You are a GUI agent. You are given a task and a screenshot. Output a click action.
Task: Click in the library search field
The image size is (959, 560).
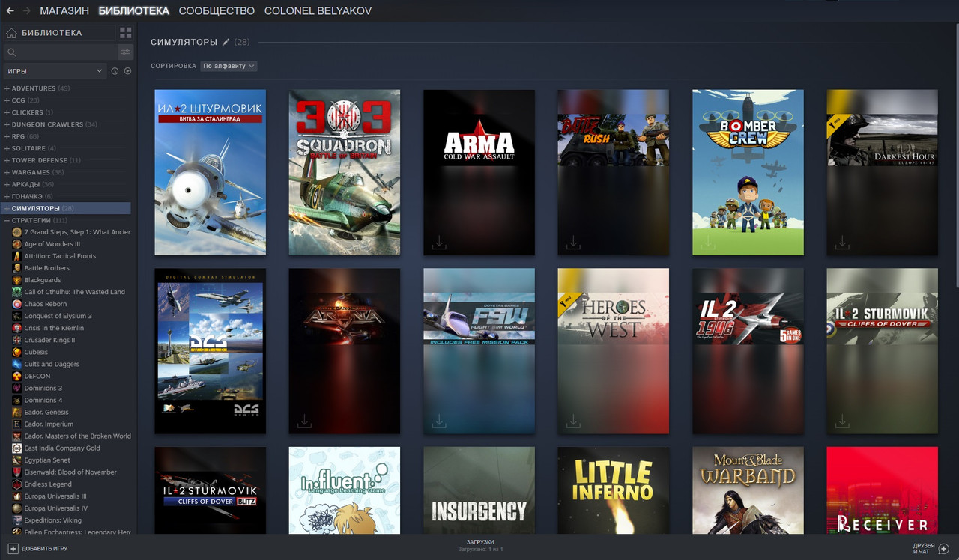click(x=61, y=52)
